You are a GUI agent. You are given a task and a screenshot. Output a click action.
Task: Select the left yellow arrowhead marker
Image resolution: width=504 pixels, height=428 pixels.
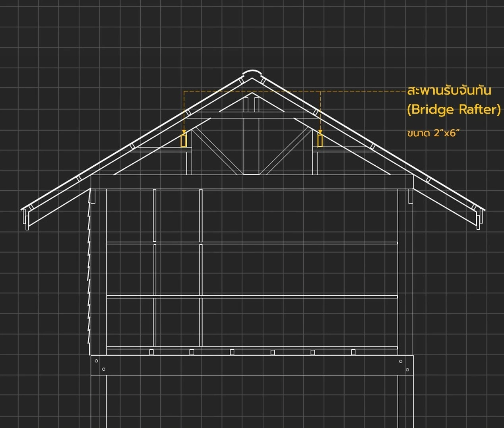184,132
